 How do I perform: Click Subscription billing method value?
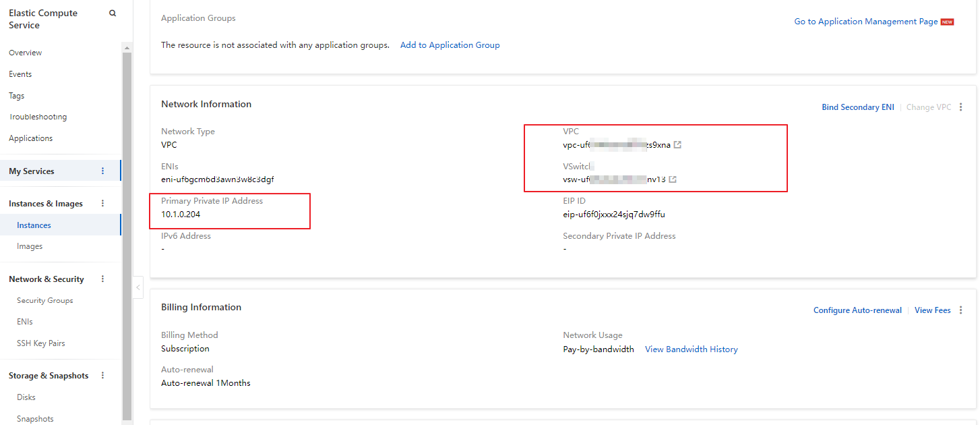tap(185, 349)
